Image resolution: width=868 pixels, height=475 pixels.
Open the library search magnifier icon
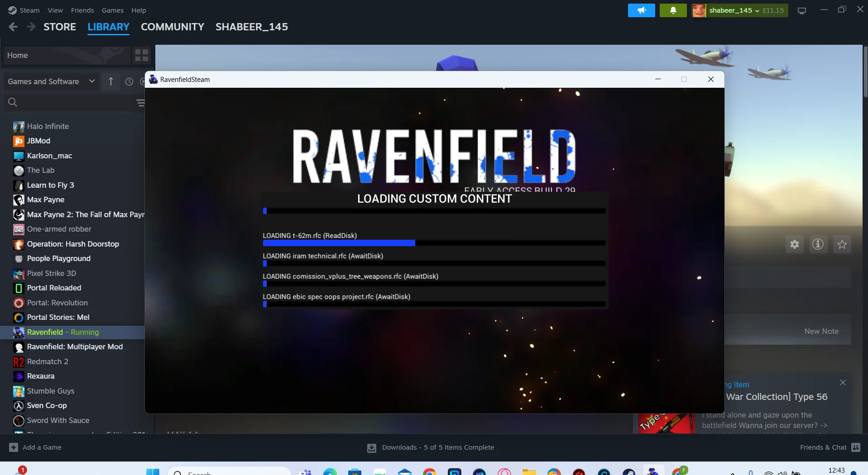point(13,102)
